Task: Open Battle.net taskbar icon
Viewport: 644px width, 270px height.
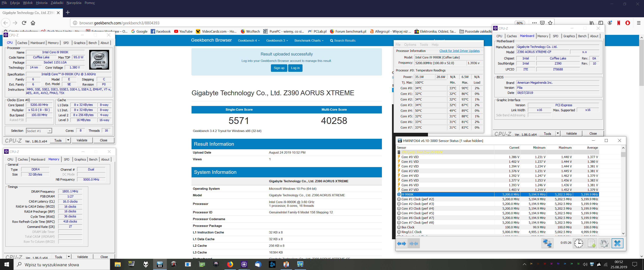Action: pos(272,264)
